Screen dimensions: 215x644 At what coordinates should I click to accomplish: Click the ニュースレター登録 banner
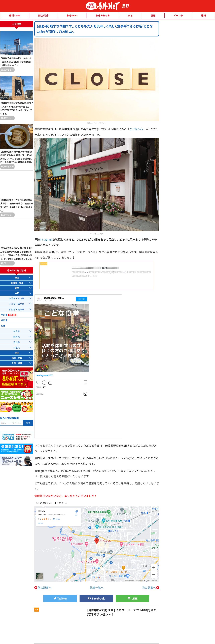[17, 395]
